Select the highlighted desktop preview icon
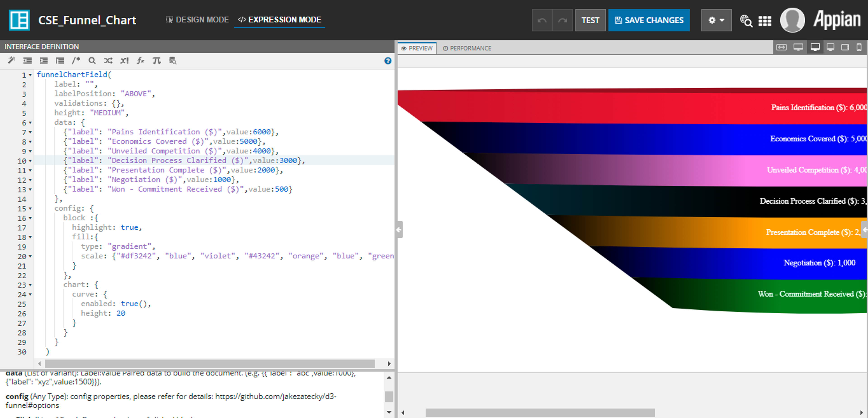The width and height of the screenshot is (868, 418). [815, 47]
